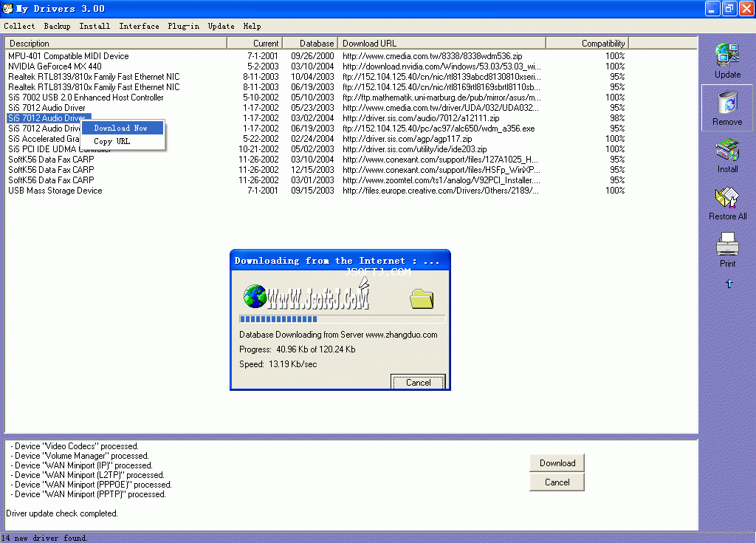Image resolution: width=756 pixels, height=543 pixels.
Task: Select Realtek NIC row with rtl8169 URL
Action: click(316, 87)
